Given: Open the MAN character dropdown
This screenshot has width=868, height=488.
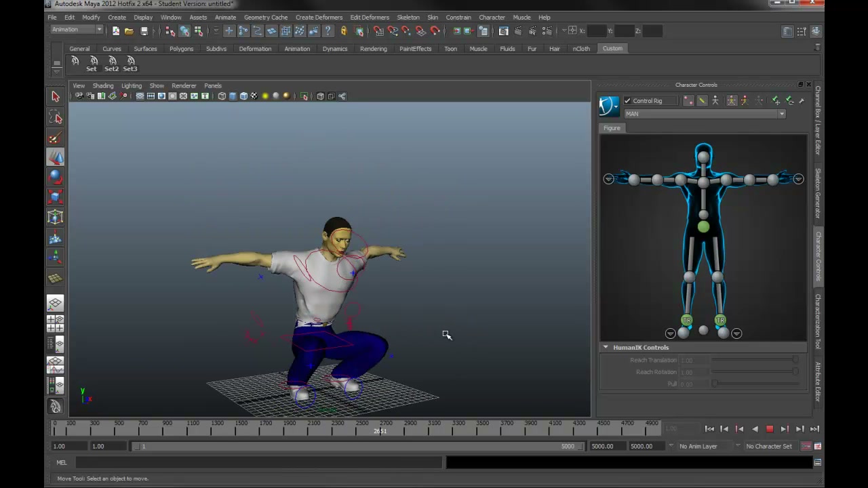Looking at the screenshot, I should coord(705,114).
